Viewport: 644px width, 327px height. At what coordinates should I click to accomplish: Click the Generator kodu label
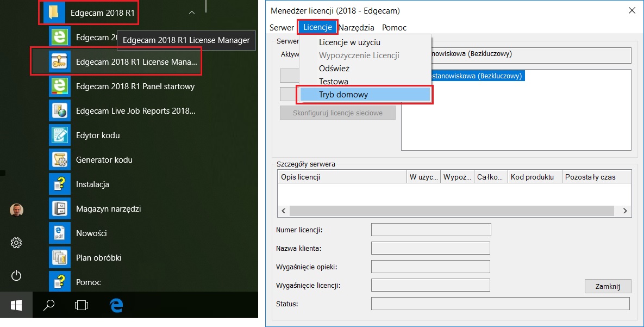pos(104,159)
